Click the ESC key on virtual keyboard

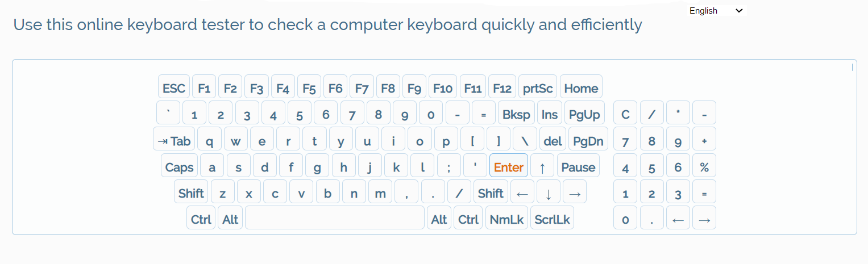click(174, 88)
